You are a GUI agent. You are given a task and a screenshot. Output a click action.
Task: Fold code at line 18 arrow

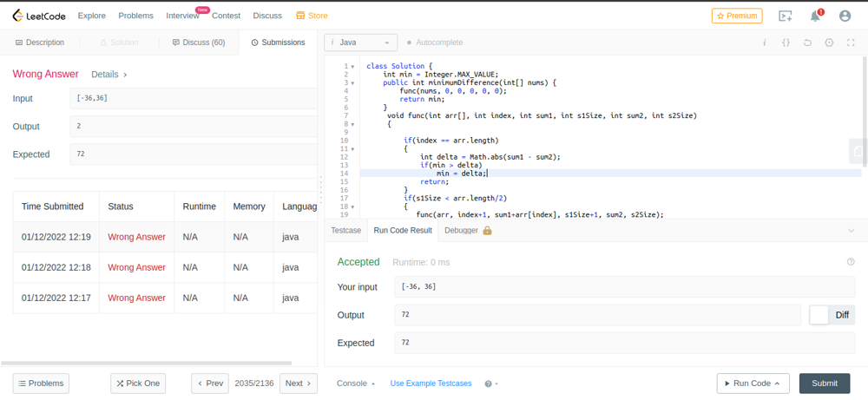352,207
